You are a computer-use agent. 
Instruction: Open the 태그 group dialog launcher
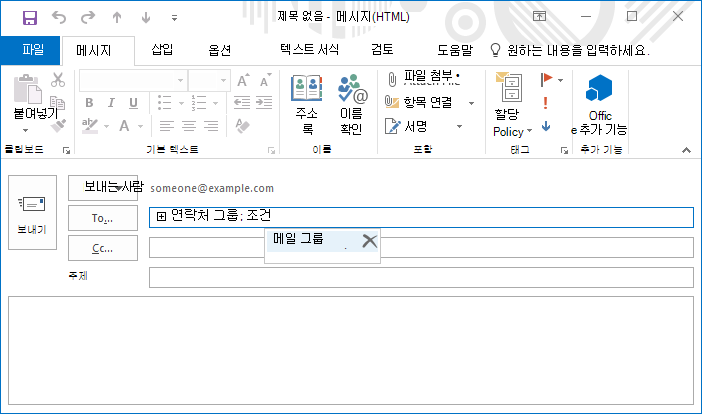click(x=564, y=151)
